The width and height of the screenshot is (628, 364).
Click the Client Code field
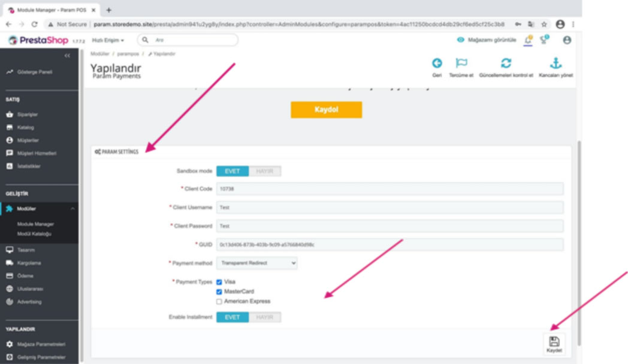(x=390, y=189)
